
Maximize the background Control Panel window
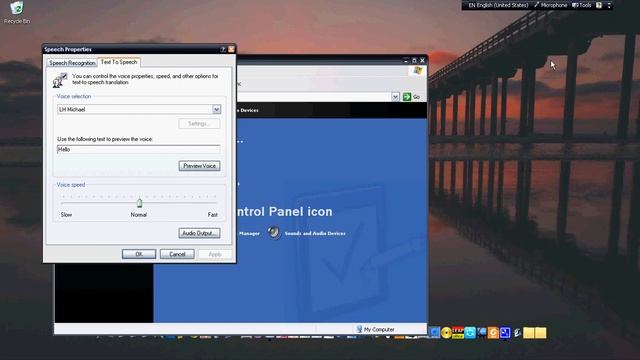pyautogui.click(x=414, y=60)
